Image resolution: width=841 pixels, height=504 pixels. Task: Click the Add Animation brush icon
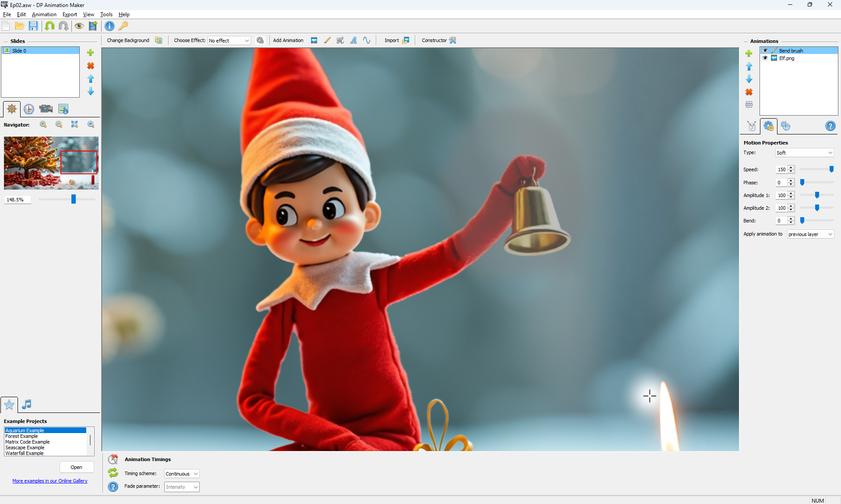point(327,40)
